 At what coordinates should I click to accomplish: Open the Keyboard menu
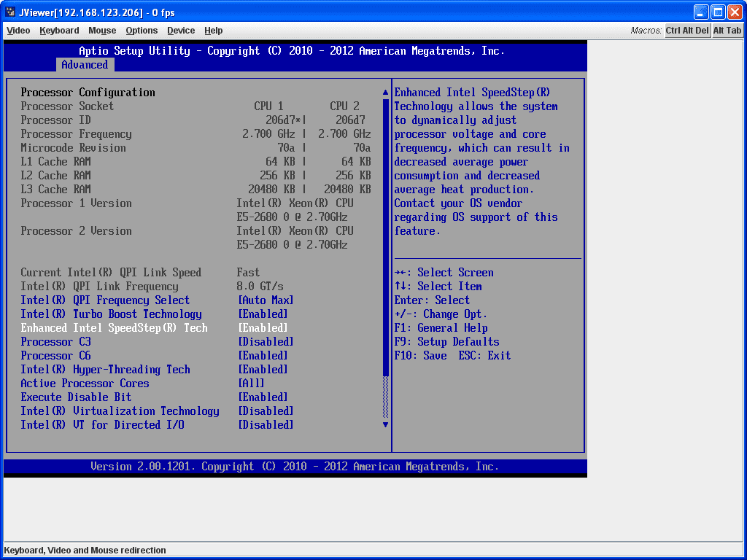(60, 31)
